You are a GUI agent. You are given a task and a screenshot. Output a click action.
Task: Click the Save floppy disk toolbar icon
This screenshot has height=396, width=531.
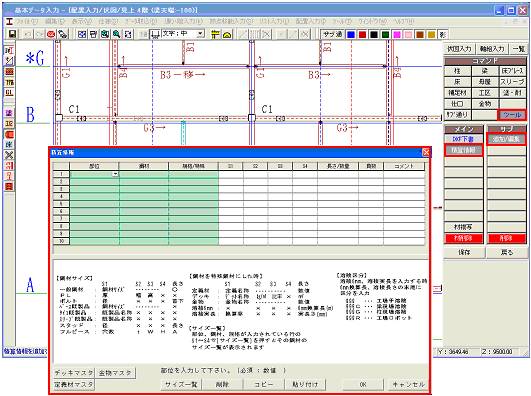[x=12, y=34]
